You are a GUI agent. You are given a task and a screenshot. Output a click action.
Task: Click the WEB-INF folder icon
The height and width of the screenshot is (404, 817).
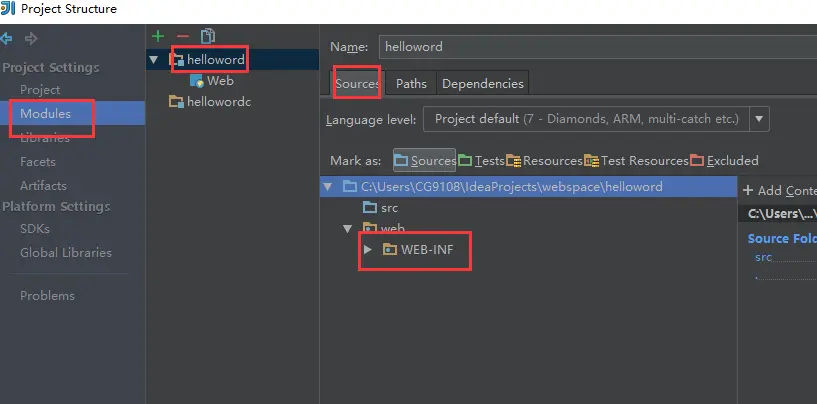tap(390, 250)
